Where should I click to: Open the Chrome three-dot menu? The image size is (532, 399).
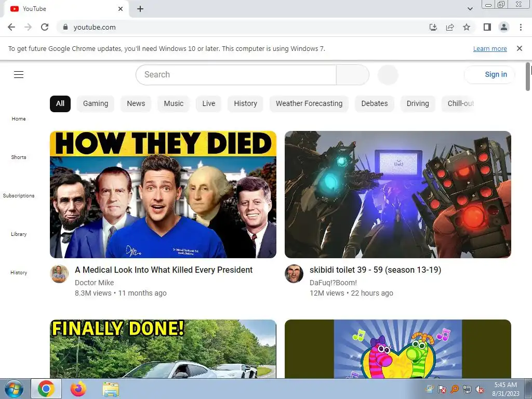point(521,27)
